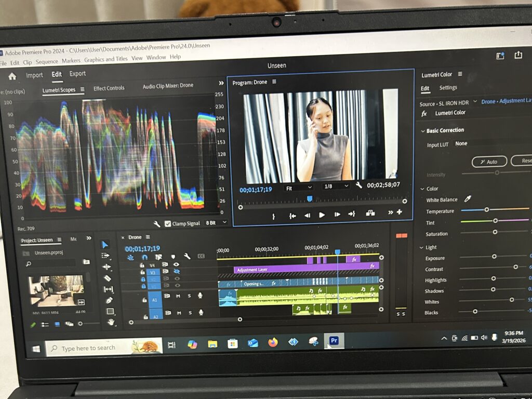The height and width of the screenshot is (399, 532).
Task: Pick the Pen tool in the tools panel
Action: [x=109, y=300]
